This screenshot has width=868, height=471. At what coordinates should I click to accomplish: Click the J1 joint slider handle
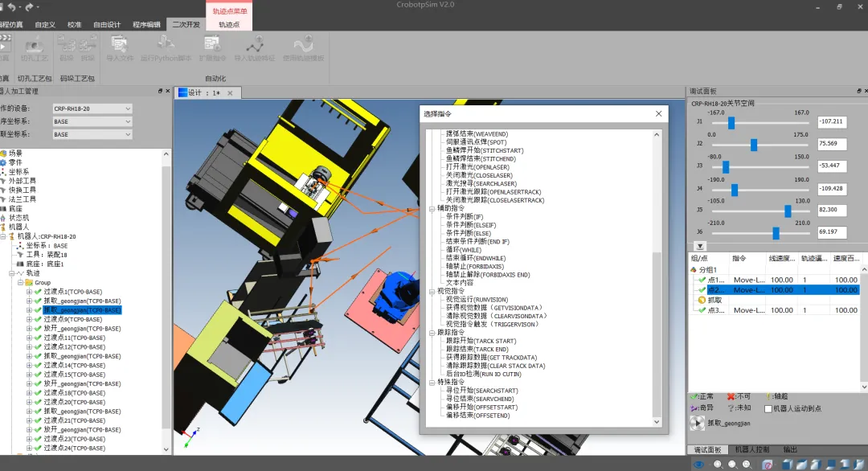[x=731, y=122]
